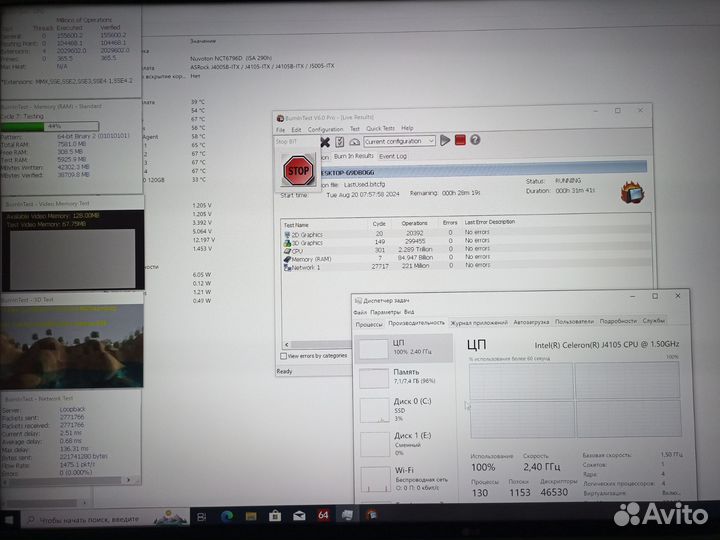
Task: Click the black X toolbar icon in BurnInTest
Action: [325, 142]
